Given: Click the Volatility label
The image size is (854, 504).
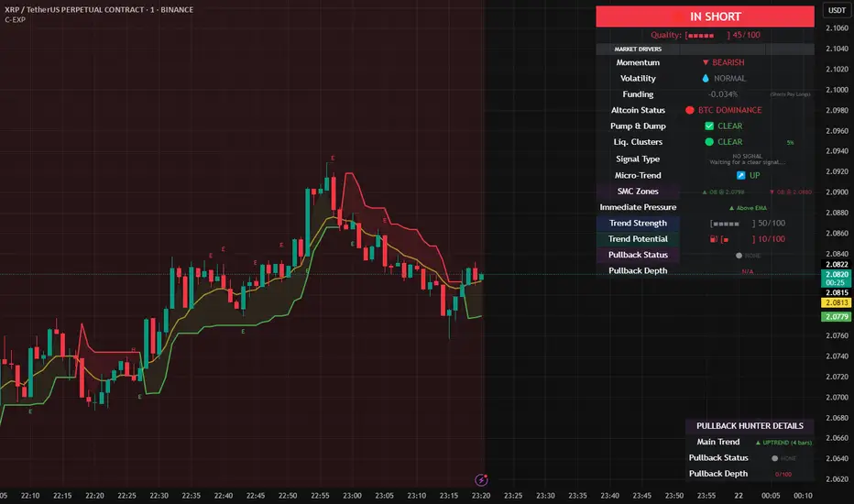Looking at the screenshot, I should click(638, 79).
